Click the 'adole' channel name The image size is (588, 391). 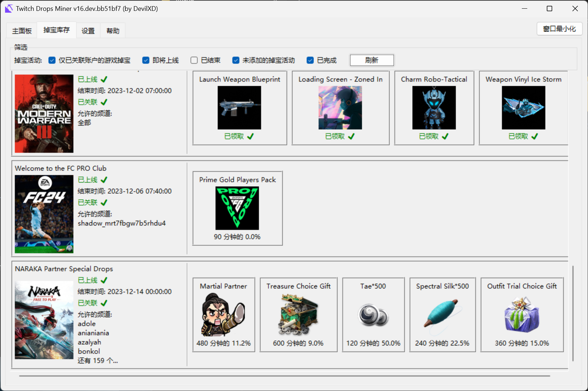coord(87,324)
